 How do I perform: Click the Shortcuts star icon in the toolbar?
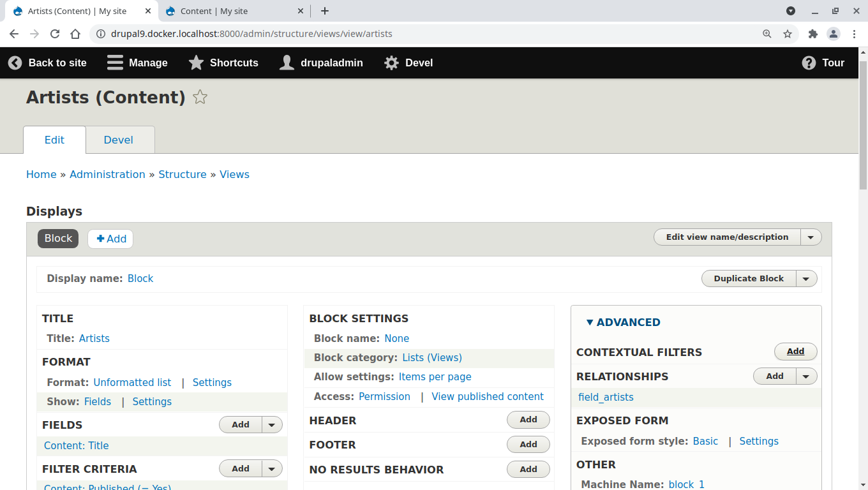coord(195,62)
